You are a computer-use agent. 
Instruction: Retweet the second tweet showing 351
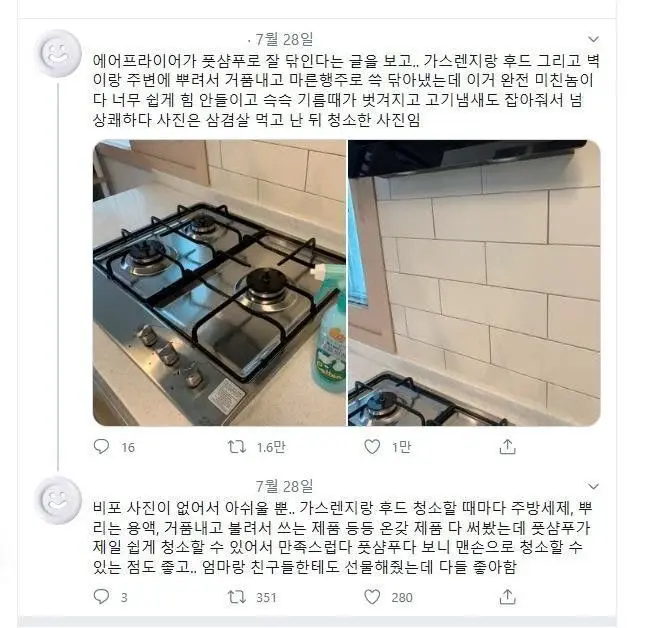[x=237, y=597]
